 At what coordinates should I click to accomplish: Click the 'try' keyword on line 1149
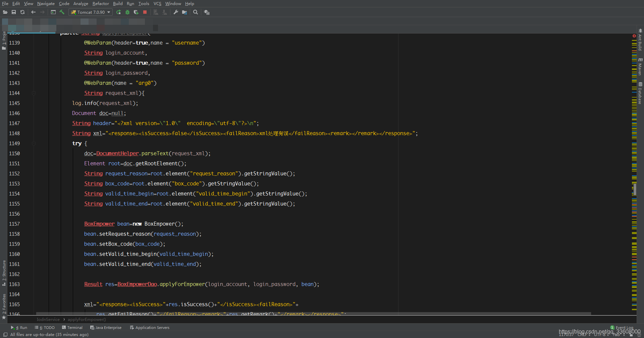coord(77,144)
